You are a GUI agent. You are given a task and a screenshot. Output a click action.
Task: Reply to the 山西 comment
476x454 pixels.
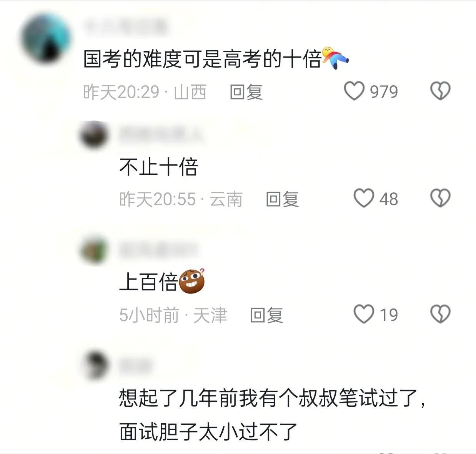(246, 92)
